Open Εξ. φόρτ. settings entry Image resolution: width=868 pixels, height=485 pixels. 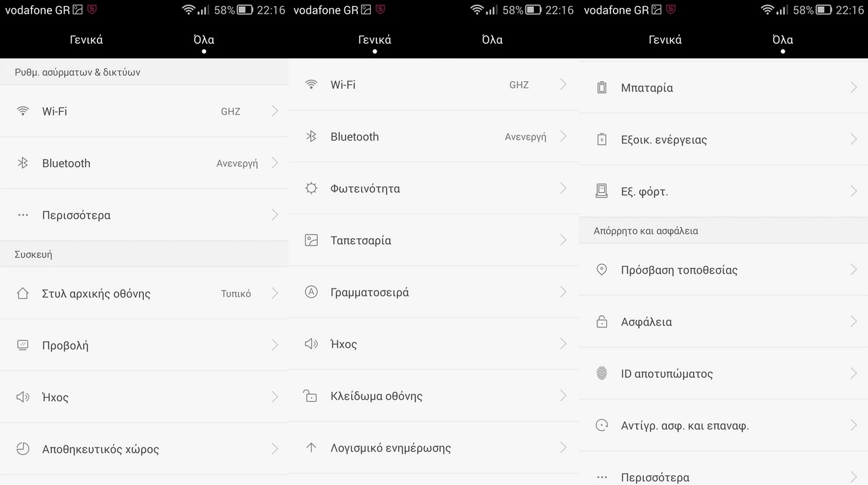point(723,191)
